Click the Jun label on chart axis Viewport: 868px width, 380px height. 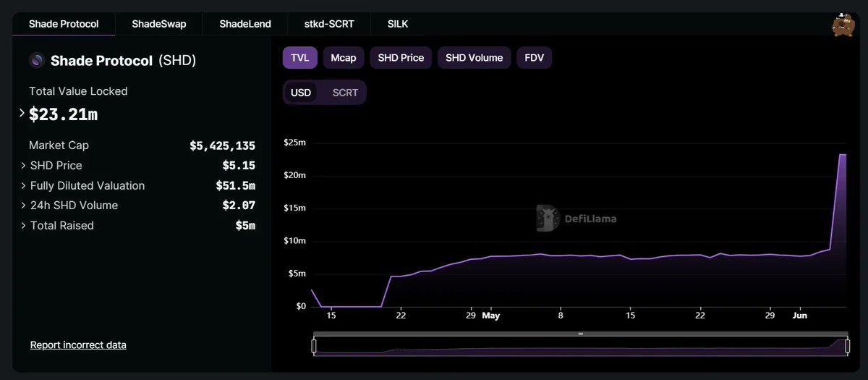(x=799, y=316)
